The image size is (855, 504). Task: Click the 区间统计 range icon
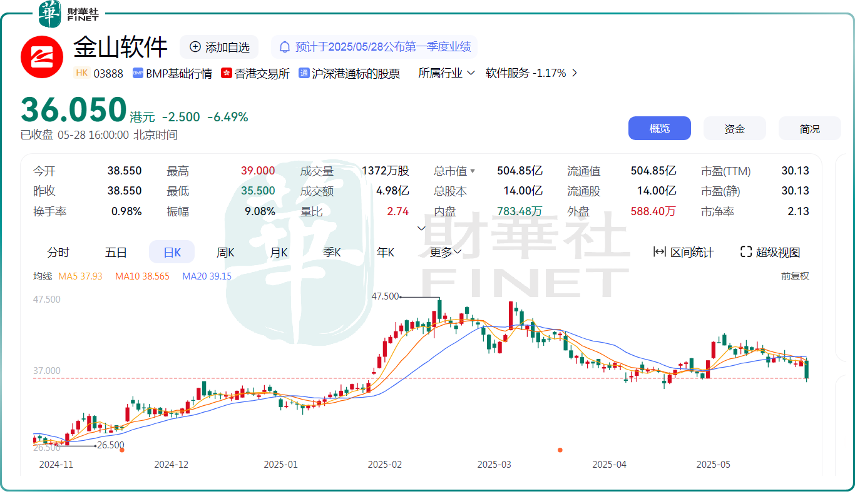pos(659,252)
